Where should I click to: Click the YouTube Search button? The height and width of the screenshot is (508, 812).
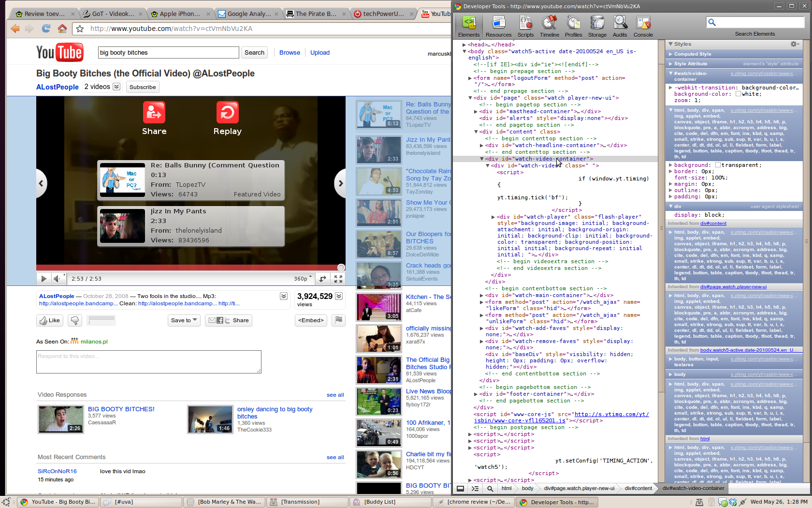pos(254,52)
